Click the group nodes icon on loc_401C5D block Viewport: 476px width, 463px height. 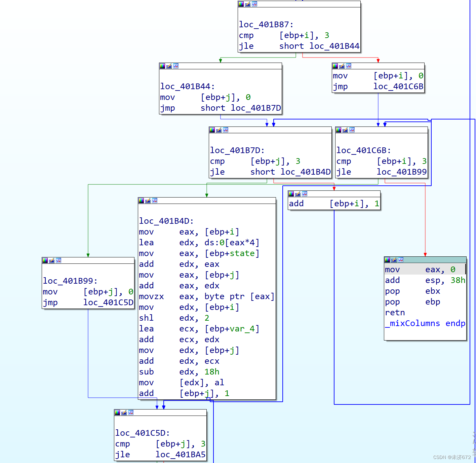(x=131, y=413)
